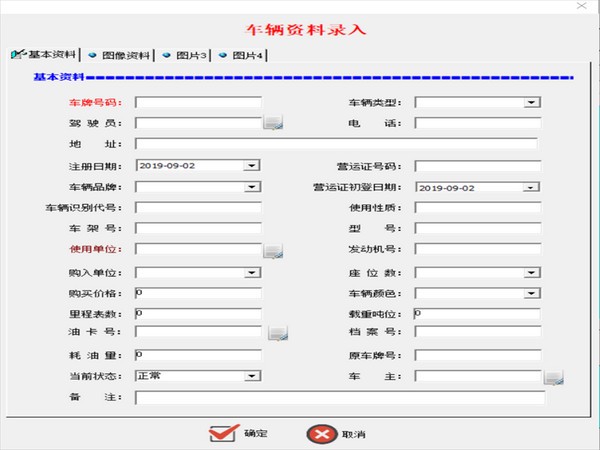Viewport: 600px width, 450px height.
Task: Click the 车牌号码 input field
Action: 198,103
